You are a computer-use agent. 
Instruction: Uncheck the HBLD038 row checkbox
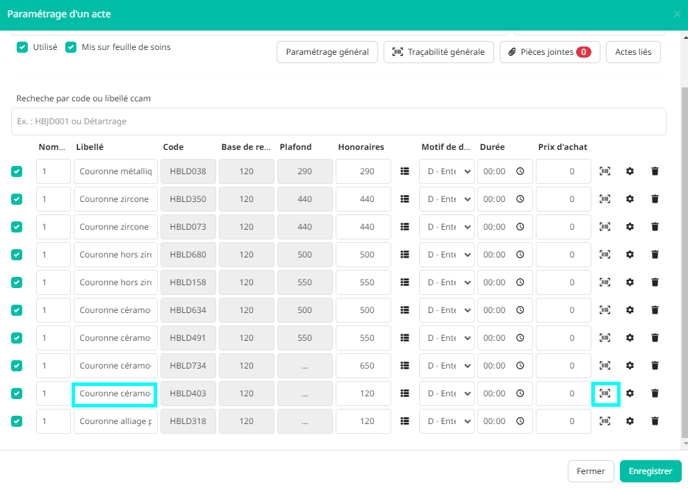(x=17, y=171)
